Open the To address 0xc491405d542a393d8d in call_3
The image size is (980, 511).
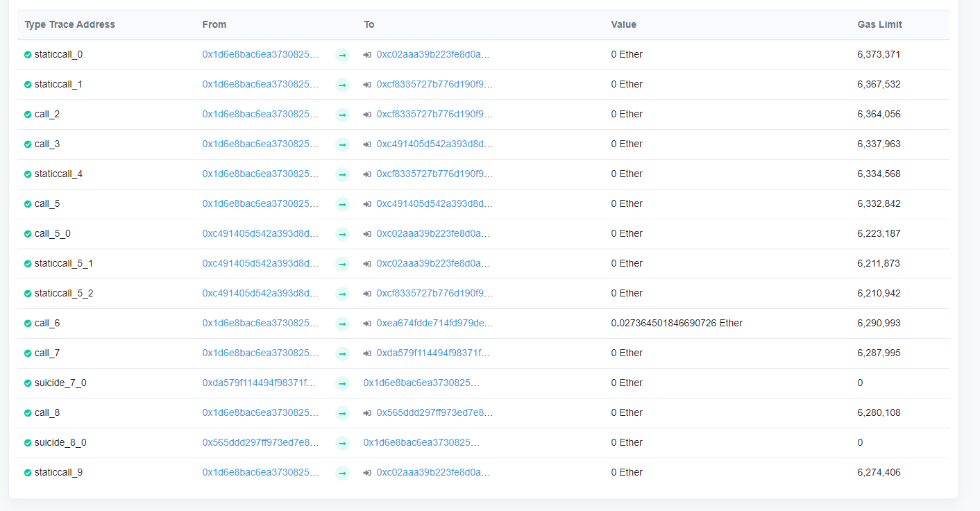pyautogui.click(x=434, y=144)
